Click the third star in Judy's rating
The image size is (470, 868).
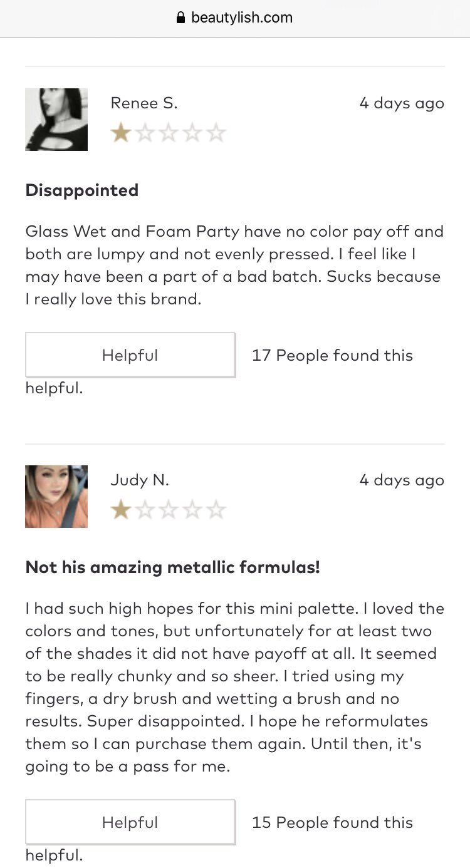click(168, 510)
